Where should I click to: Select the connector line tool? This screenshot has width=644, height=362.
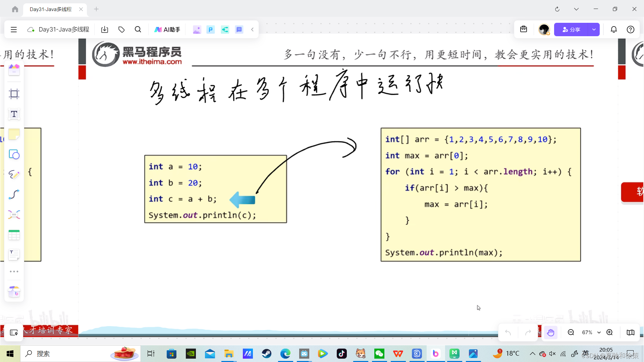click(x=14, y=195)
